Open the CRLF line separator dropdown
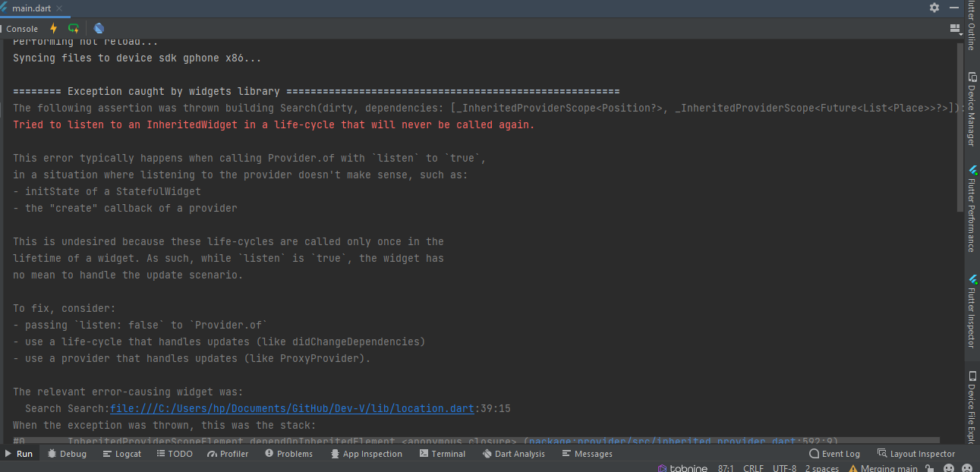The width and height of the screenshot is (980, 472). (754, 468)
